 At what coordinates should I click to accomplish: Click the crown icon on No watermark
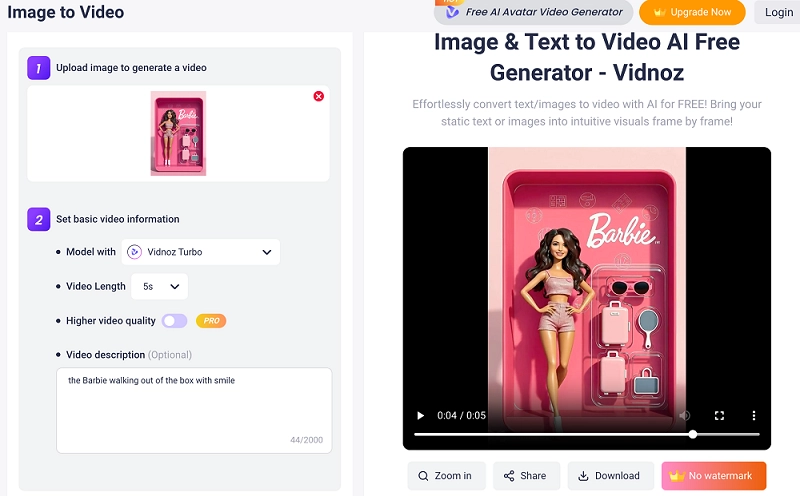pyautogui.click(x=677, y=476)
